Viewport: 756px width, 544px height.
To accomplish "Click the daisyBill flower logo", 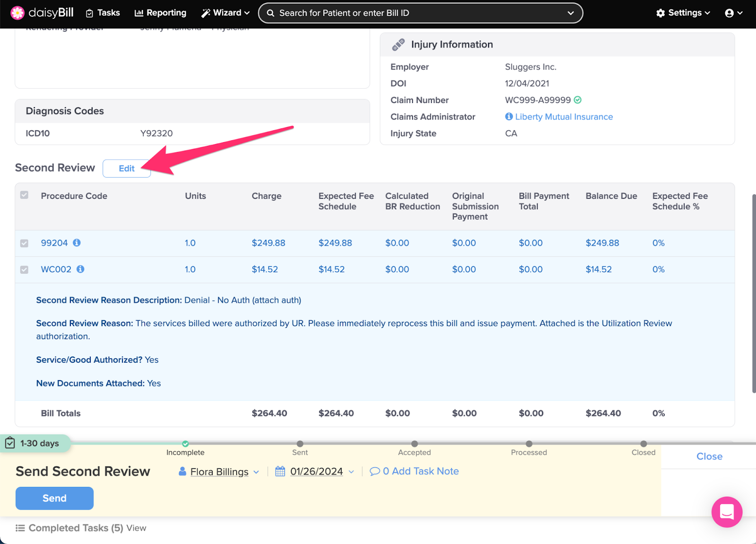I will pos(17,13).
